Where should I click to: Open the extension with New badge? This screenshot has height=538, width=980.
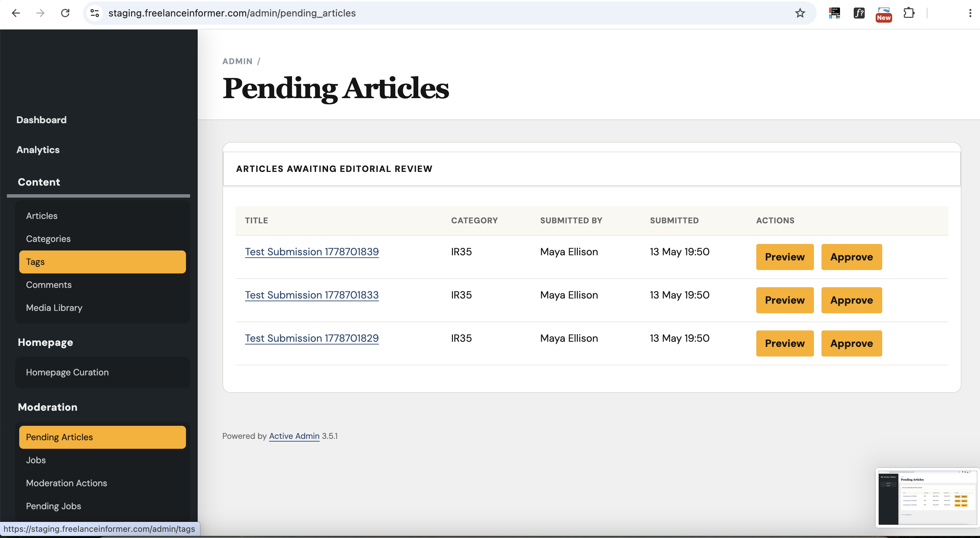click(x=884, y=14)
